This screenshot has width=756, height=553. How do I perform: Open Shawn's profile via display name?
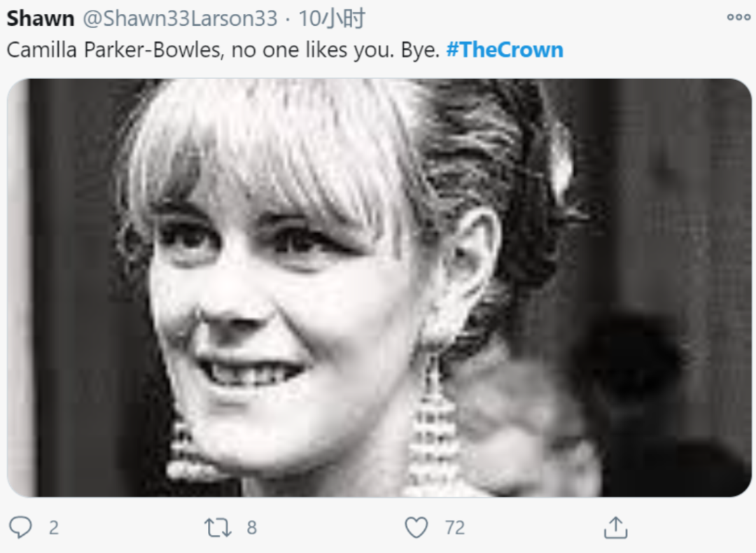click(41, 19)
